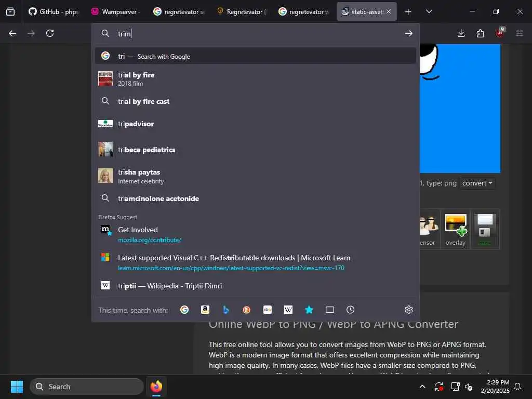532x399 pixels.
Task: Open the convert dropdown next to type png
Action: pos(477,183)
